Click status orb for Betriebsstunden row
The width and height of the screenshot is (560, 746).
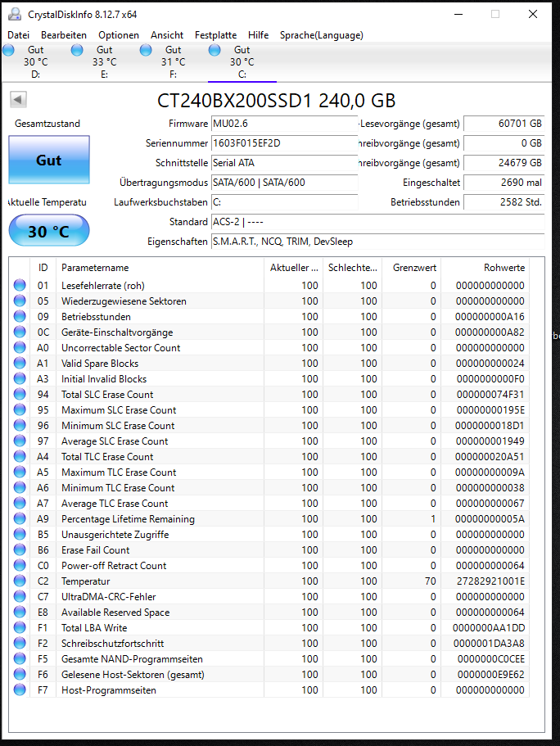tap(20, 316)
